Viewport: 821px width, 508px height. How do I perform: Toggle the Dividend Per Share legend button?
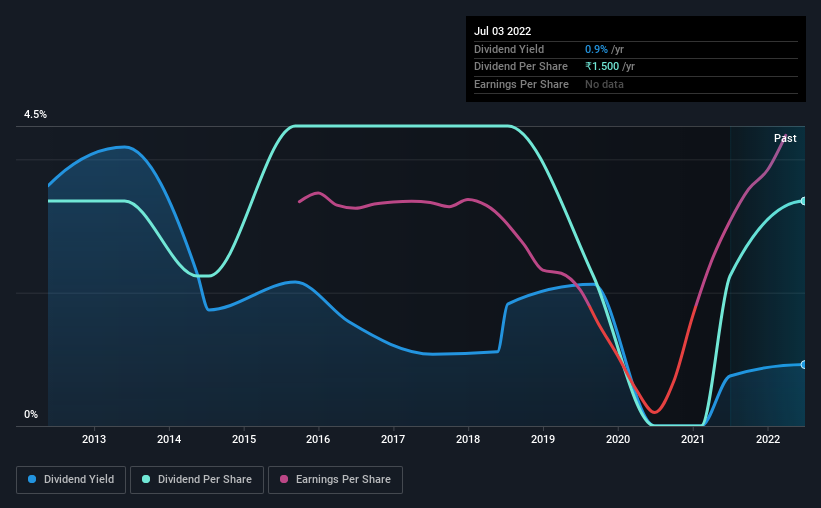point(197,480)
